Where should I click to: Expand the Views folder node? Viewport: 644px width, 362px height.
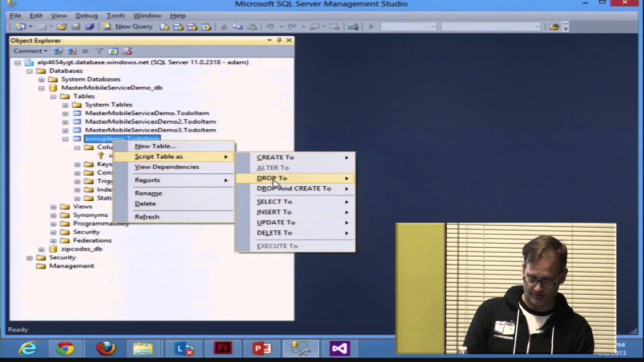click(53, 207)
